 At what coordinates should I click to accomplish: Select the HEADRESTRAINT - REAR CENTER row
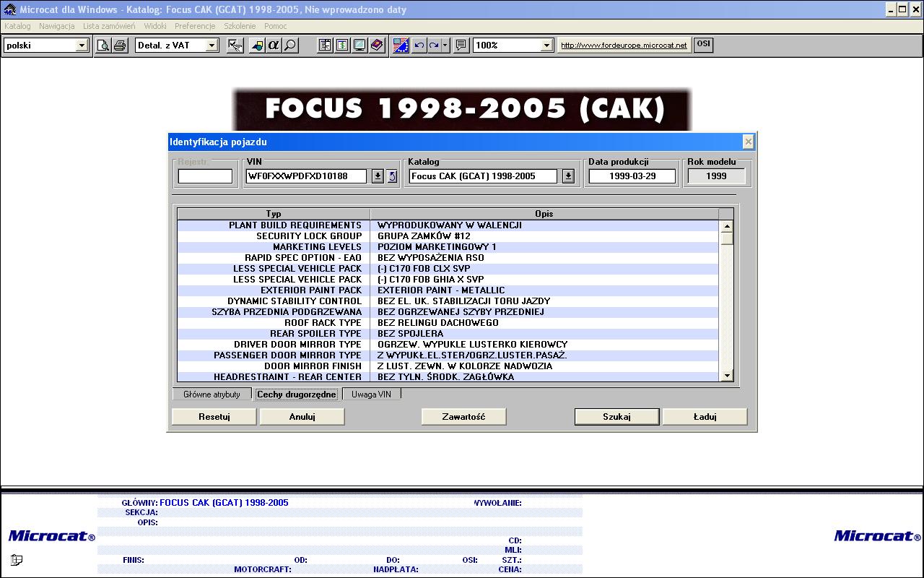[448, 377]
